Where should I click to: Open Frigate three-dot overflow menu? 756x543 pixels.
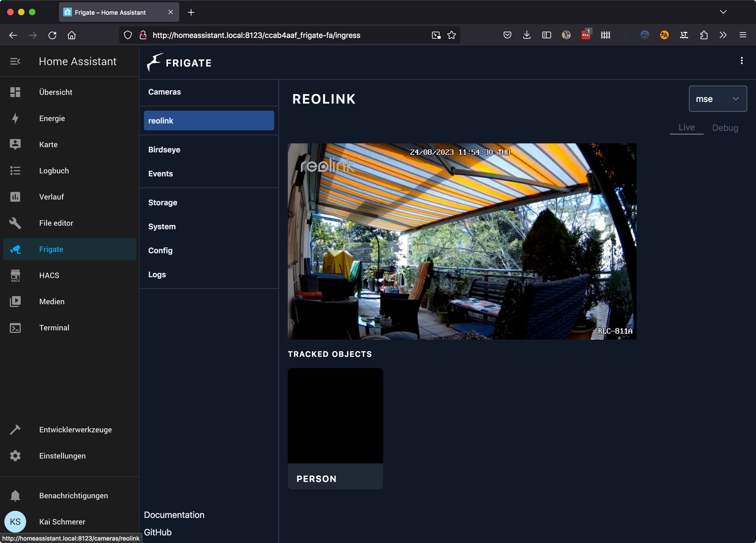point(741,61)
